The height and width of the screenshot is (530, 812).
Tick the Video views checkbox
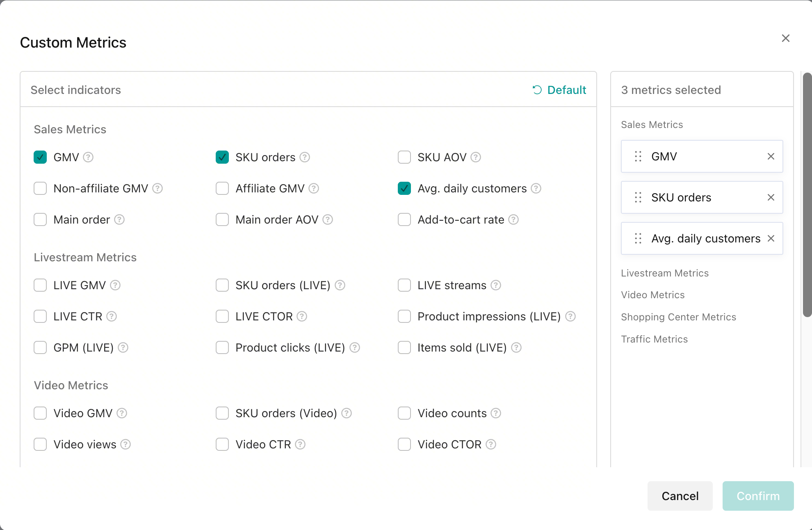point(40,444)
